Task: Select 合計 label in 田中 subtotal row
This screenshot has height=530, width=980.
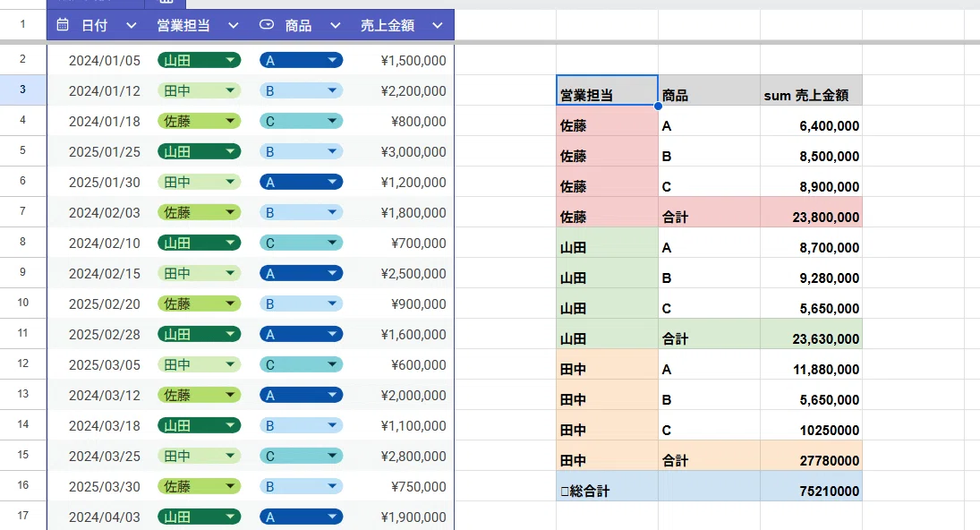Action: pyautogui.click(x=709, y=456)
